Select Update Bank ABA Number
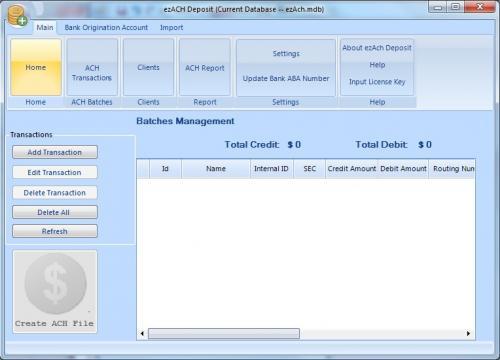This screenshot has width=500, height=360. (286, 79)
